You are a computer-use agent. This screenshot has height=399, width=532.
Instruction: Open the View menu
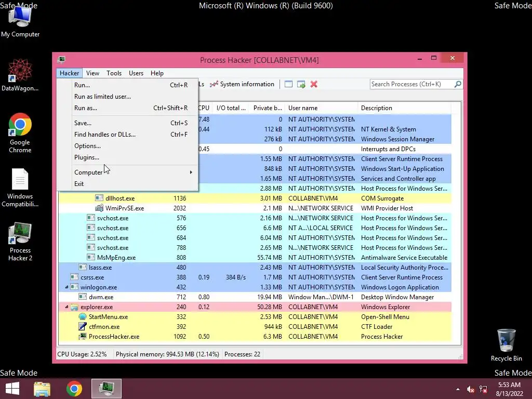click(92, 73)
